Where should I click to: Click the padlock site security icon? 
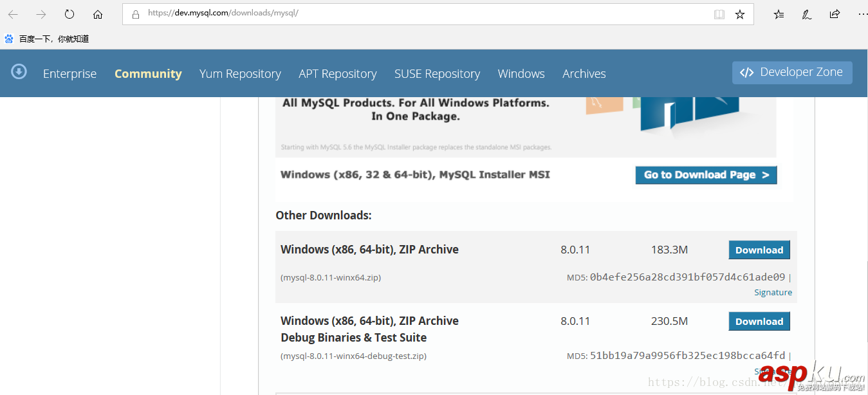[x=135, y=14]
